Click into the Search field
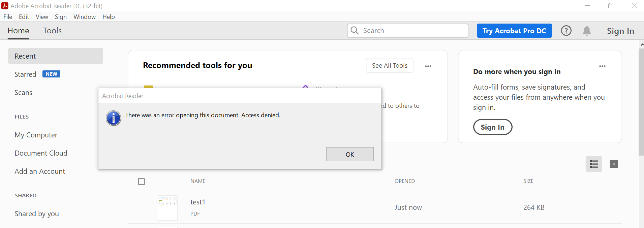 click(x=408, y=31)
